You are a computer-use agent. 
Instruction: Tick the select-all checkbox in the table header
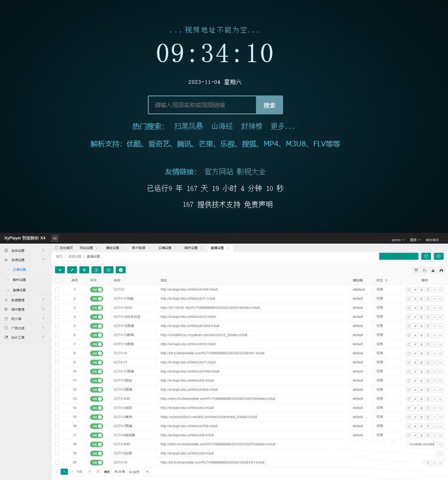click(x=57, y=280)
